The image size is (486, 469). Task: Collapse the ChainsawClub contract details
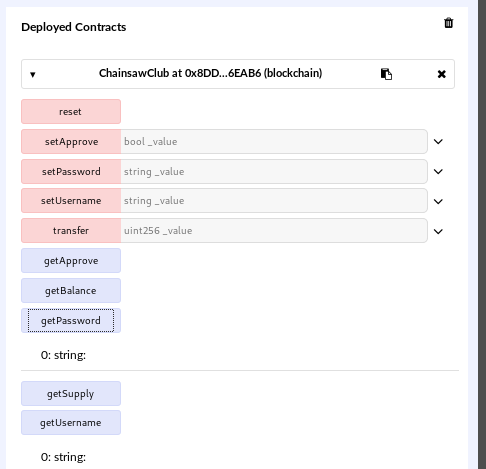[x=33, y=74]
